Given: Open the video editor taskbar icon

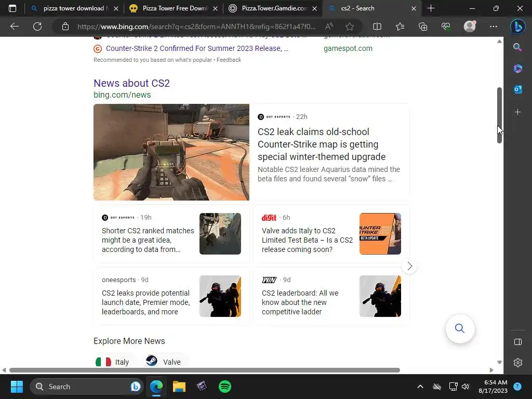Looking at the screenshot, I should (202, 387).
